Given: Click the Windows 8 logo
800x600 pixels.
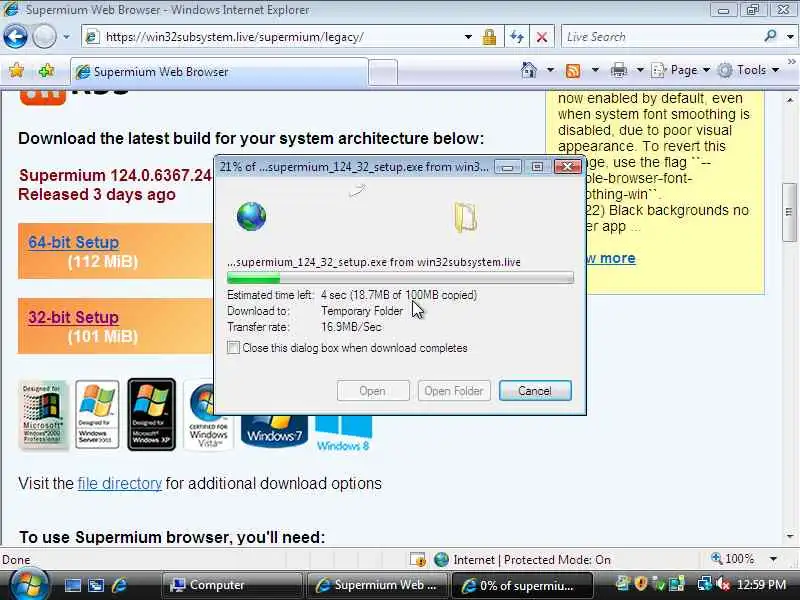Looking at the screenshot, I should point(343,434).
